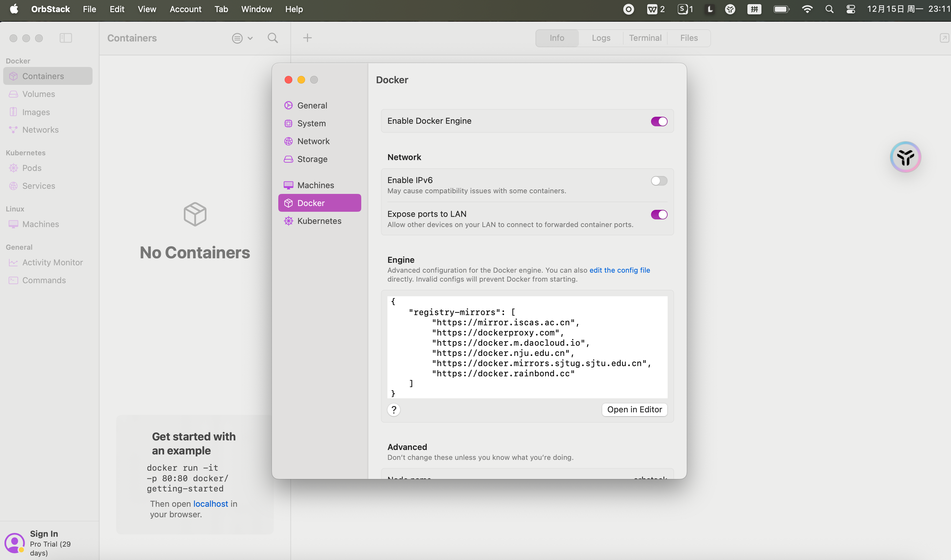Open the Tab menu
The height and width of the screenshot is (560, 951).
[221, 9]
